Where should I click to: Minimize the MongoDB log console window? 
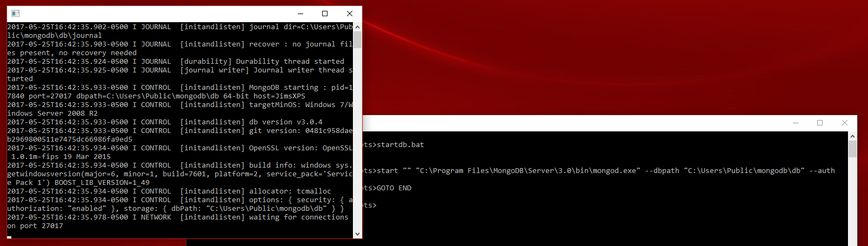(x=300, y=14)
